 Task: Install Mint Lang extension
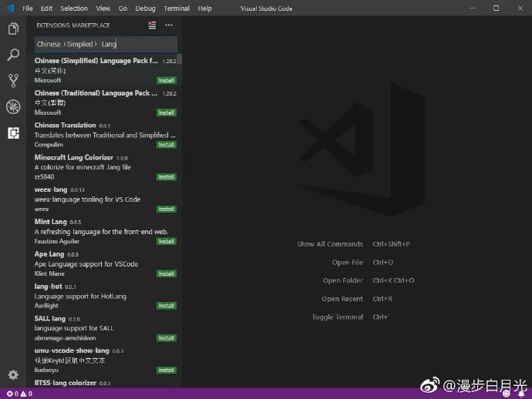point(167,241)
